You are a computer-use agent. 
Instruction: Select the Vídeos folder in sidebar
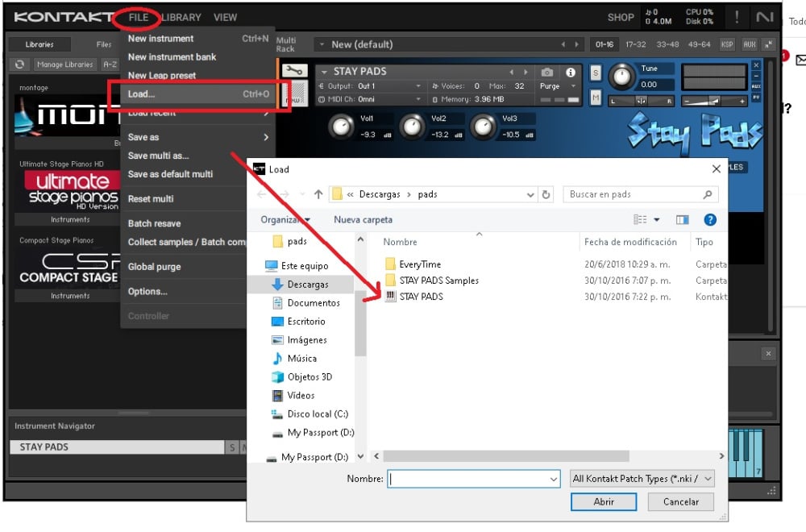(301, 395)
